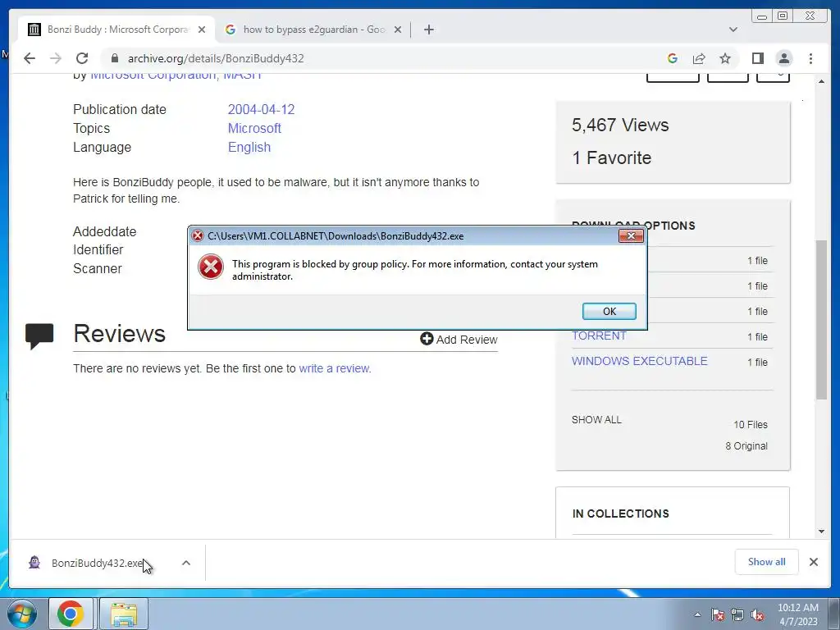Share this page icon

tap(699, 58)
